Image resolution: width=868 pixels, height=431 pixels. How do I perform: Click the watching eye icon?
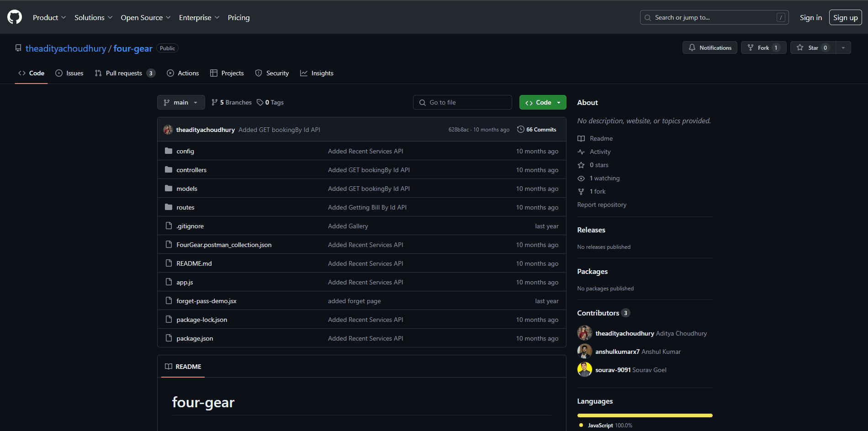click(581, 178)
